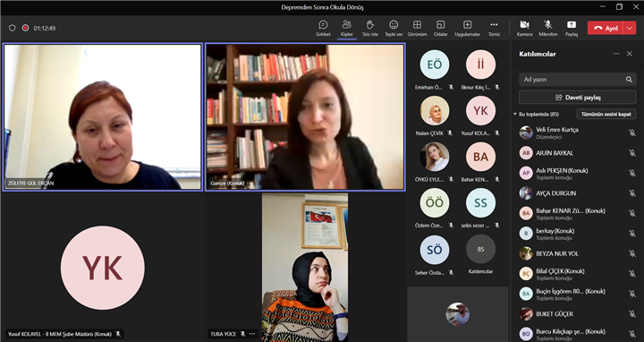Toggle the Kamera on or off
Viewport: 644px width, 342px height.
(524, 29)
